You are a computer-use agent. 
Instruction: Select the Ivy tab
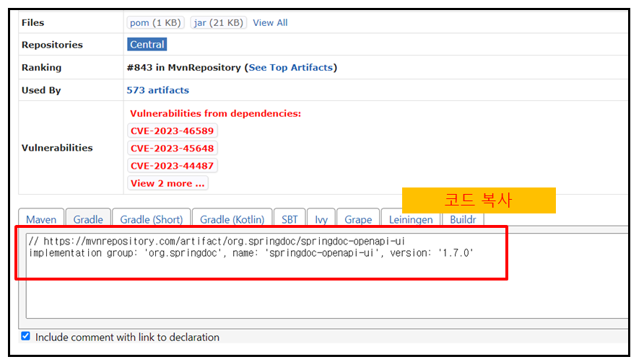tap(321, 220)
